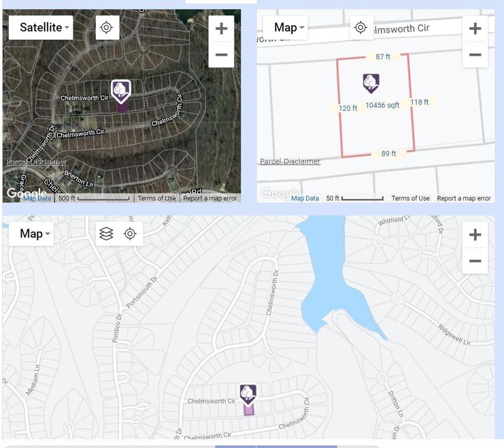
Task: Click locate target icon on parcel map
Action: (x=360, y=28)
